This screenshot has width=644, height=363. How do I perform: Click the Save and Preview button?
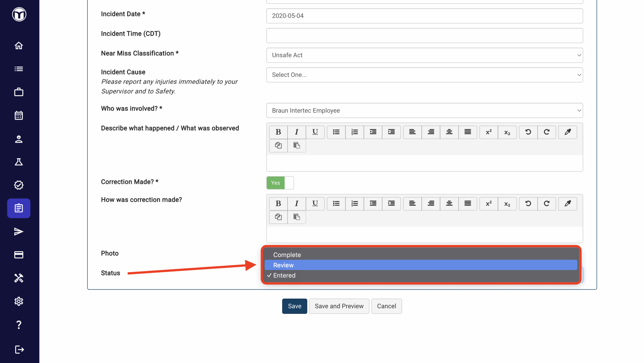coord(339,306)
